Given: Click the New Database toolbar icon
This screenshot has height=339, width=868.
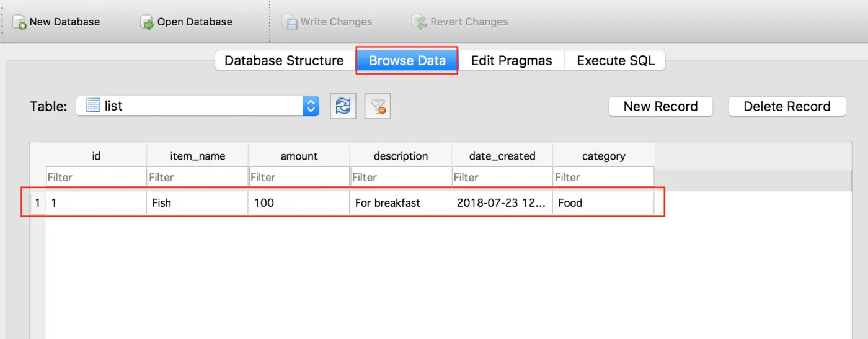Looking at the screenshot, I should (x=20, y=22).
